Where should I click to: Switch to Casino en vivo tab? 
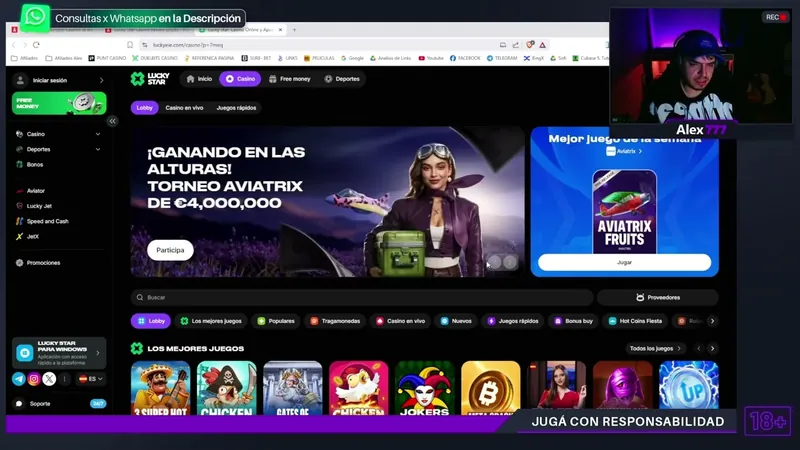[x=184, y=108]
